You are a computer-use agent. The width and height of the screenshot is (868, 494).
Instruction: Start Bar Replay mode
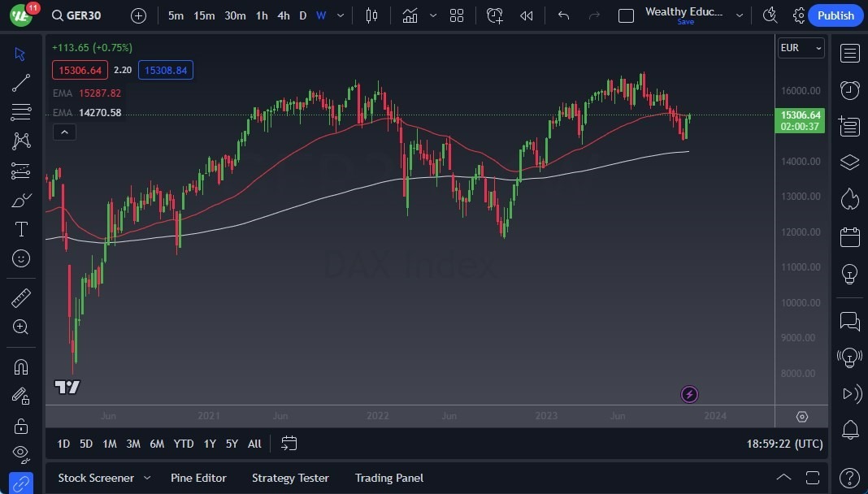(525, 15)
